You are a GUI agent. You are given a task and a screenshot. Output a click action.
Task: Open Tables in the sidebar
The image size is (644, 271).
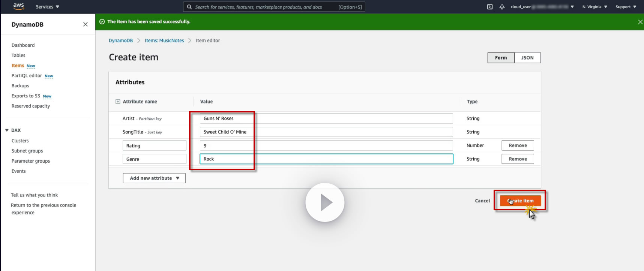pos(18,55)
